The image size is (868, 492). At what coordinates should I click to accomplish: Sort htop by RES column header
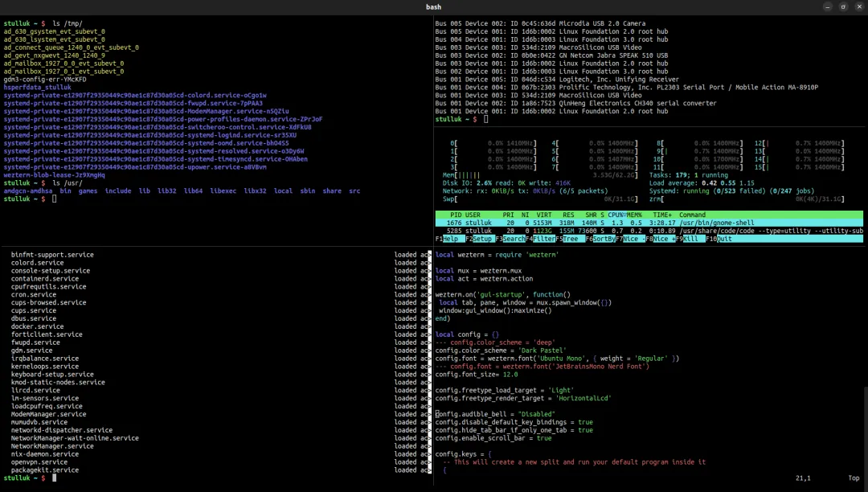tap(568, 215)
